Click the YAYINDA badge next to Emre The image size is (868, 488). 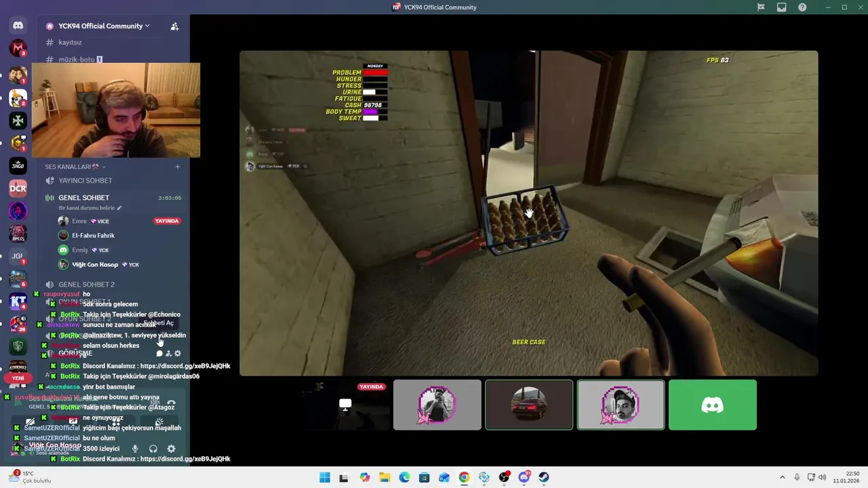[167, 221]
